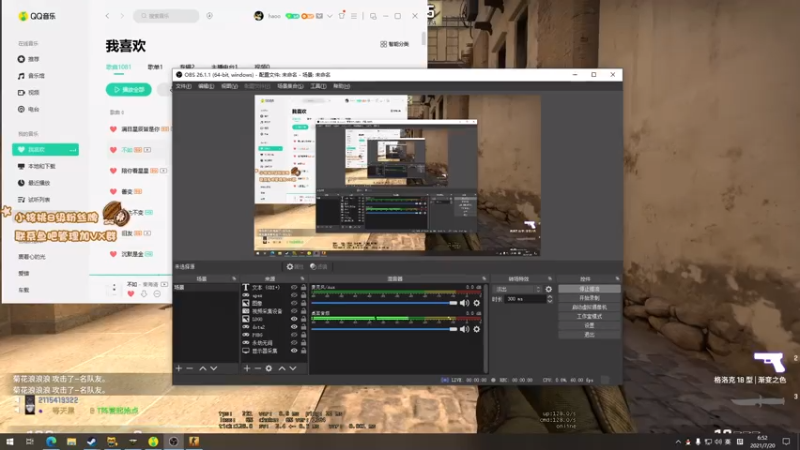Increase the transition 时长 with the stepper
800x450 pixels.
(x=549, y=297)
